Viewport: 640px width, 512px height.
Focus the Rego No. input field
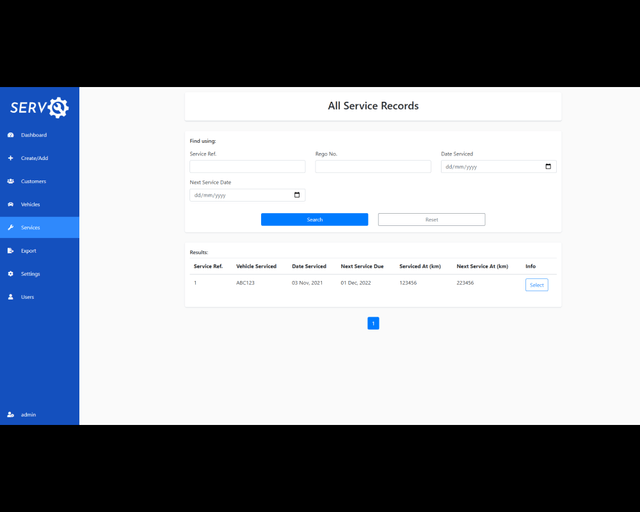(373, 167)
